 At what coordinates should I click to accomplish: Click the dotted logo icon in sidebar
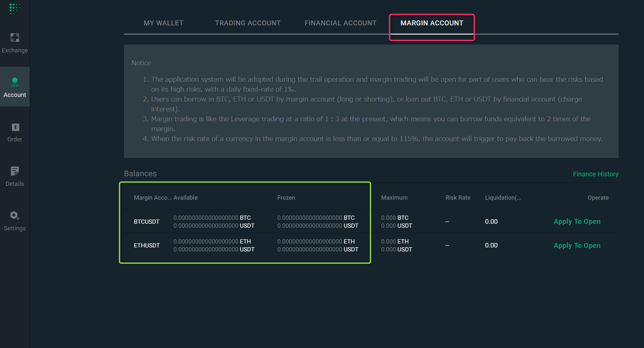point(15,9)
